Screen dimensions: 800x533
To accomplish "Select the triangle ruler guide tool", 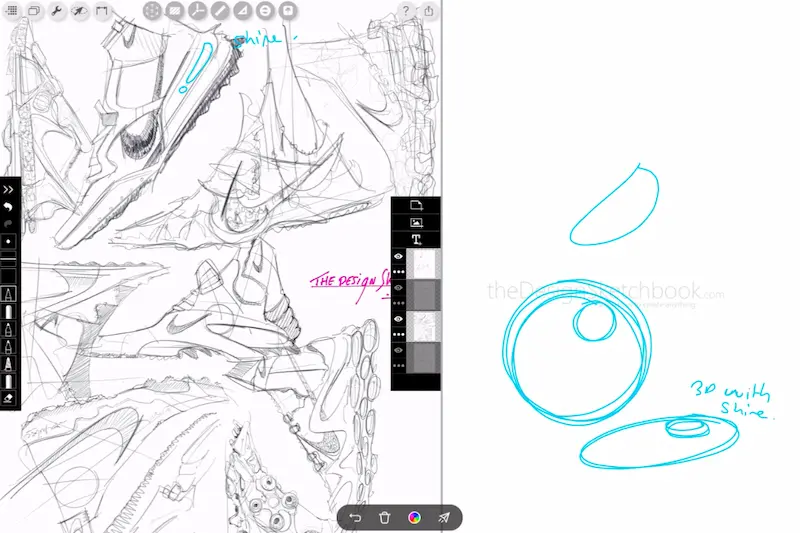I will [x=242, y=11].
